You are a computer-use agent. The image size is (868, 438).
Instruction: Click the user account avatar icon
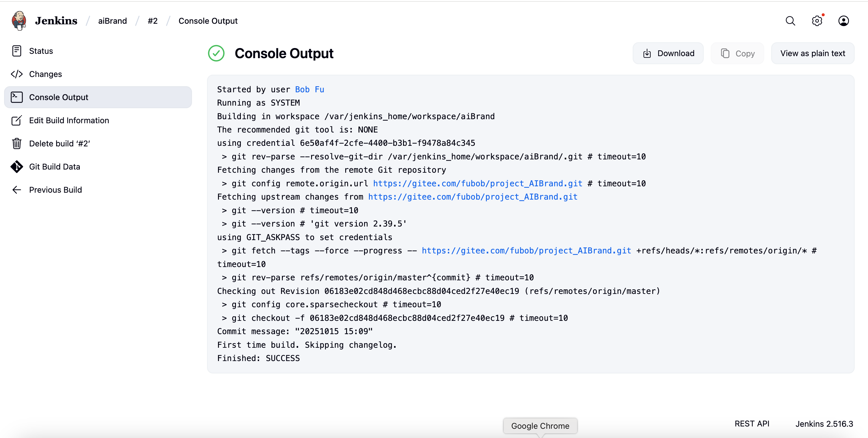pyautogui.click(x=843, y=21)
